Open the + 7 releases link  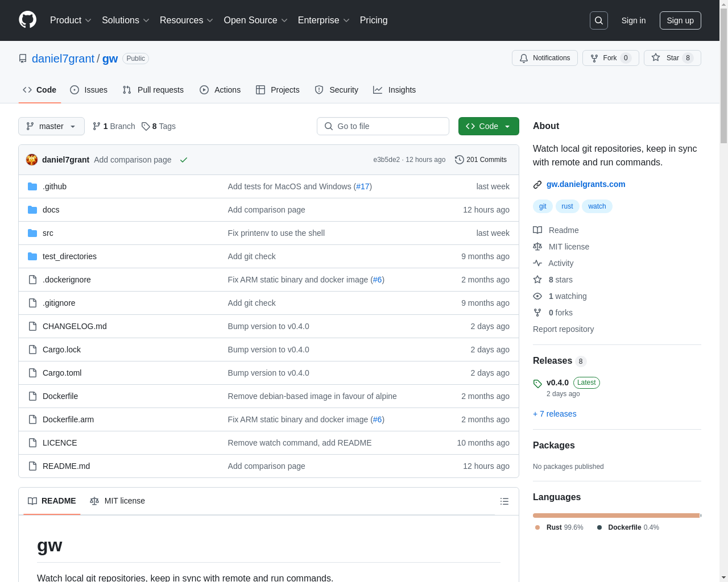(555, 414)
